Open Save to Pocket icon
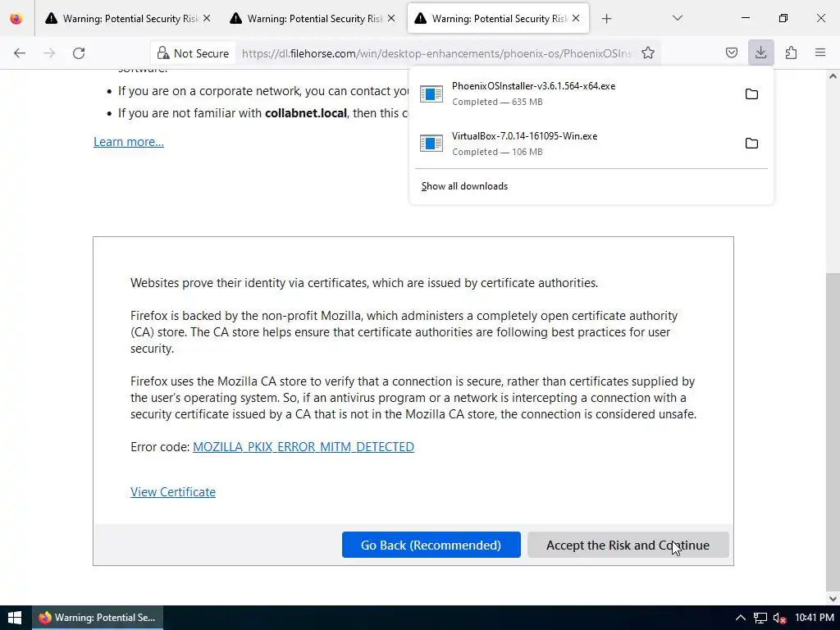Viewport: 840px width, 630px height. (731, 52)
